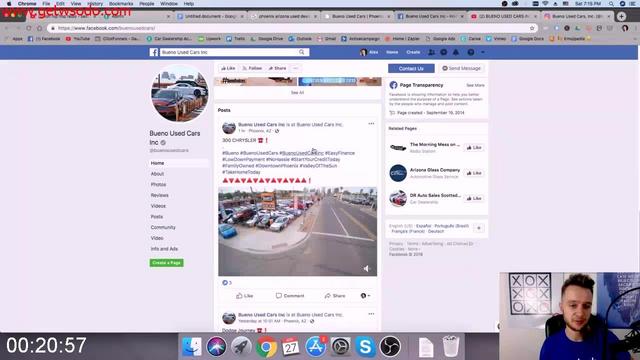Open YouTube bookmark in bookmarks bar
Viewport: 640px width, 360px height.
coord(78,39)
